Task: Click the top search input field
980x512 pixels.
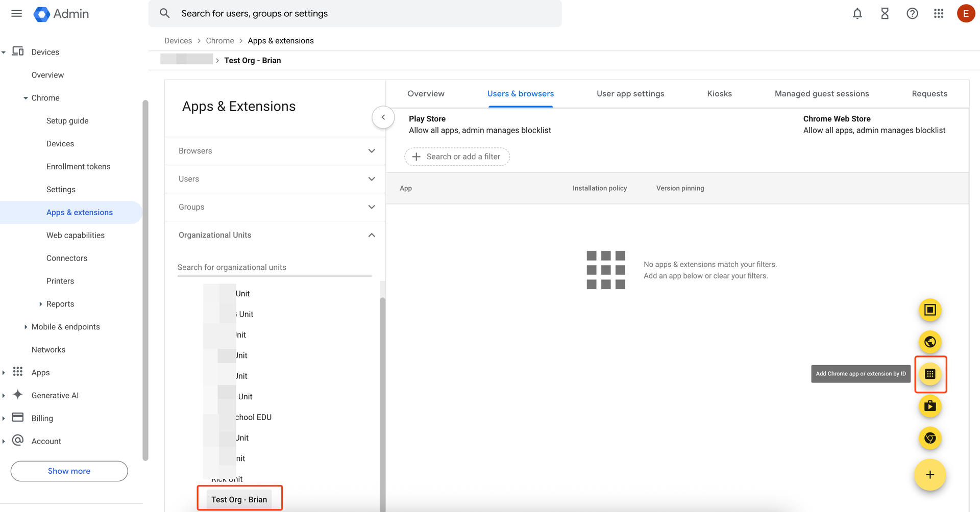Action: (x=355, y=13)
